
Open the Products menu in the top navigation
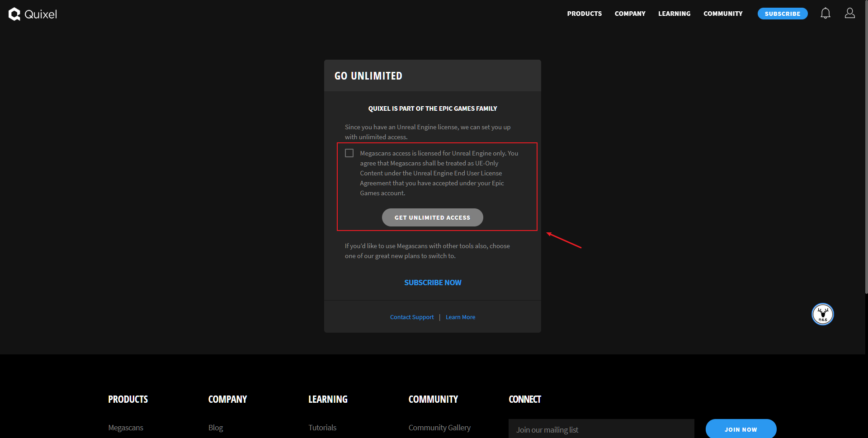(x=584, y=14)
